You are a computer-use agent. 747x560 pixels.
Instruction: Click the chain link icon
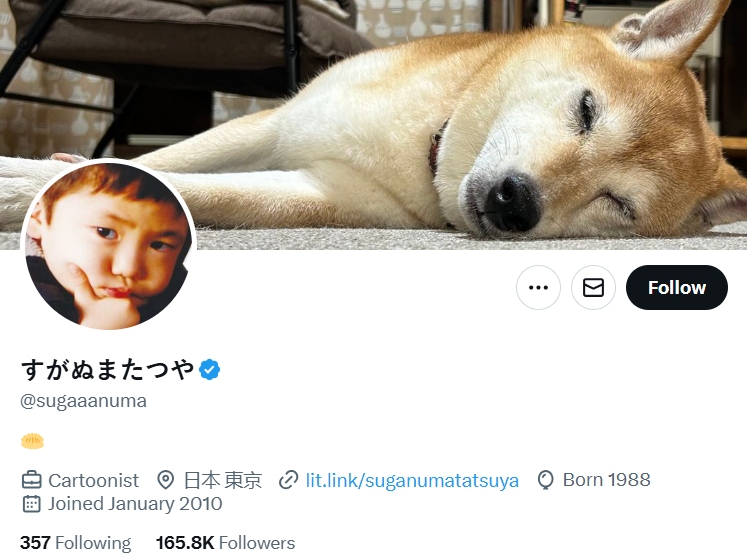click(x=289, y=480)
